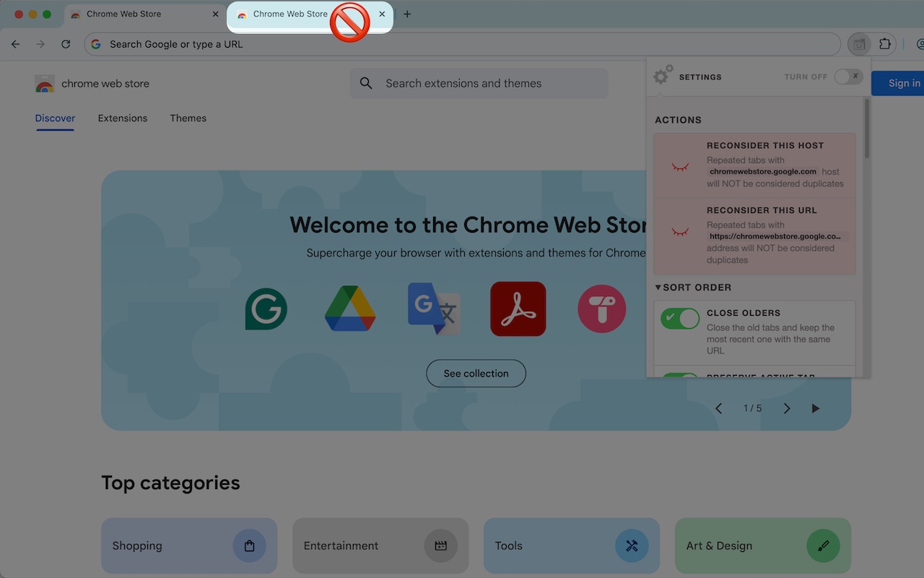The height and width of the screenshot is (578, 924).
Task: Open the Art & Design category card
Action: 763,545
